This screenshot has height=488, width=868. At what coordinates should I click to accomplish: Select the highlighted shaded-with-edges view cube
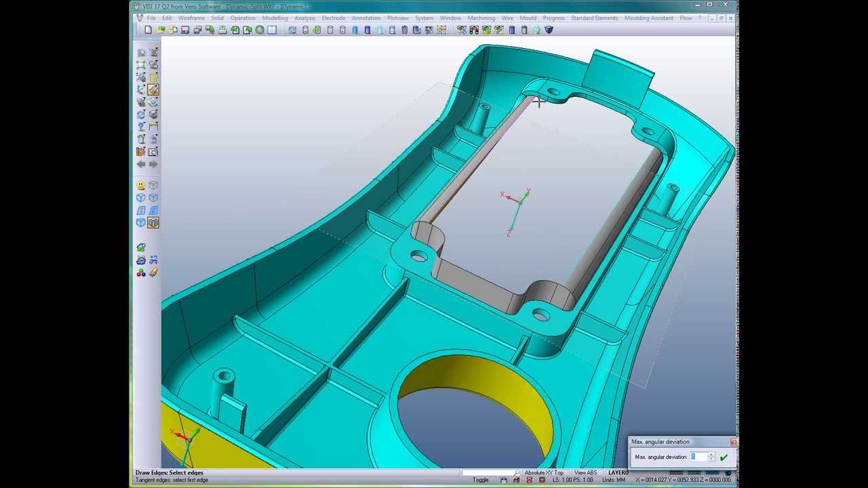(153, 222)
